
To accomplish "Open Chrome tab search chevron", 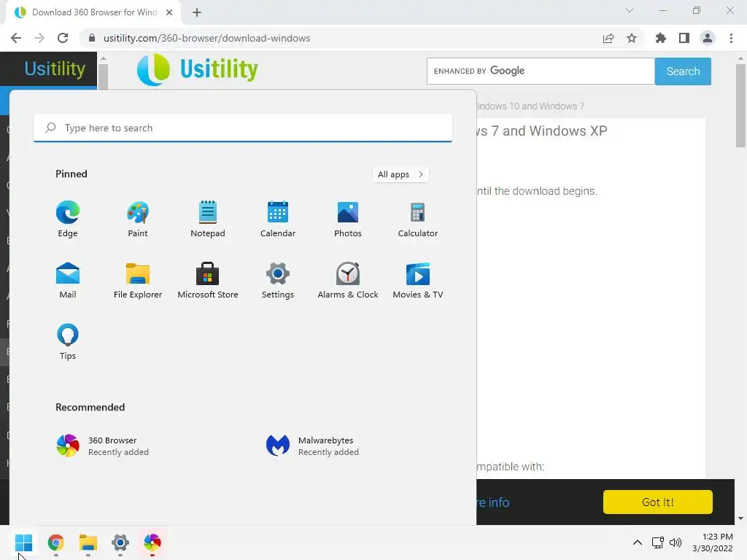I will click(x=630, y=10).
